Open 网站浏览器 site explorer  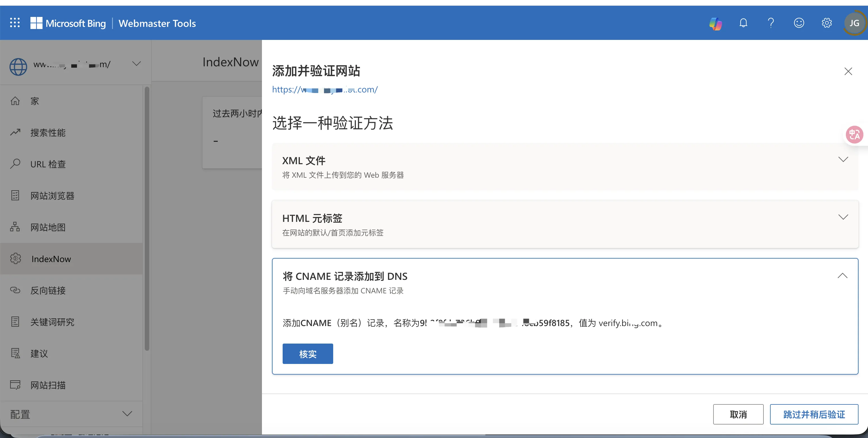click(52, 195)
